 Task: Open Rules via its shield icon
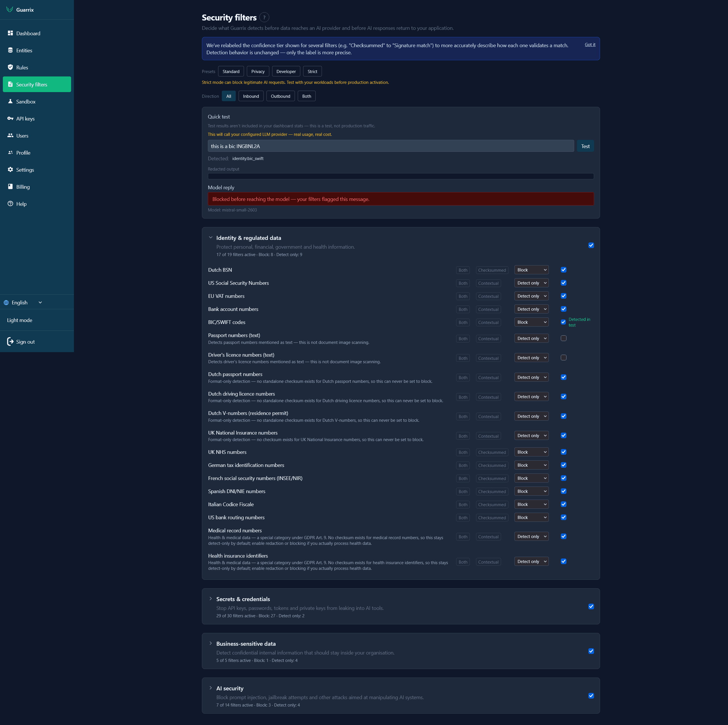pos(10,67)
